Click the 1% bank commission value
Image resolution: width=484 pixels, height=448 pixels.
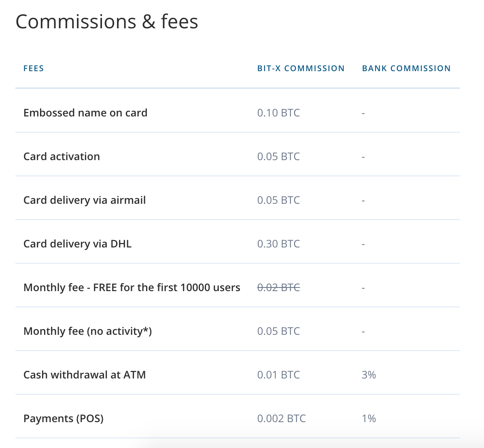(x=369, y=419)
